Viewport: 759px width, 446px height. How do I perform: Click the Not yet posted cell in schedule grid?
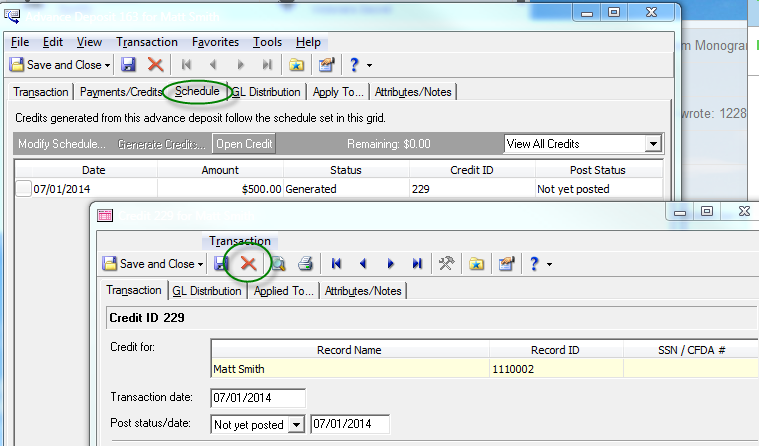pos(599,189)
